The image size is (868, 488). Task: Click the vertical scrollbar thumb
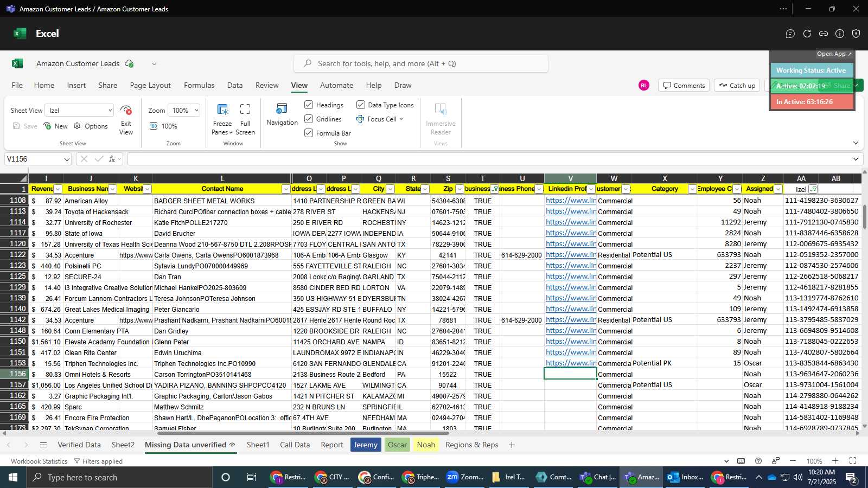point(864,217)
